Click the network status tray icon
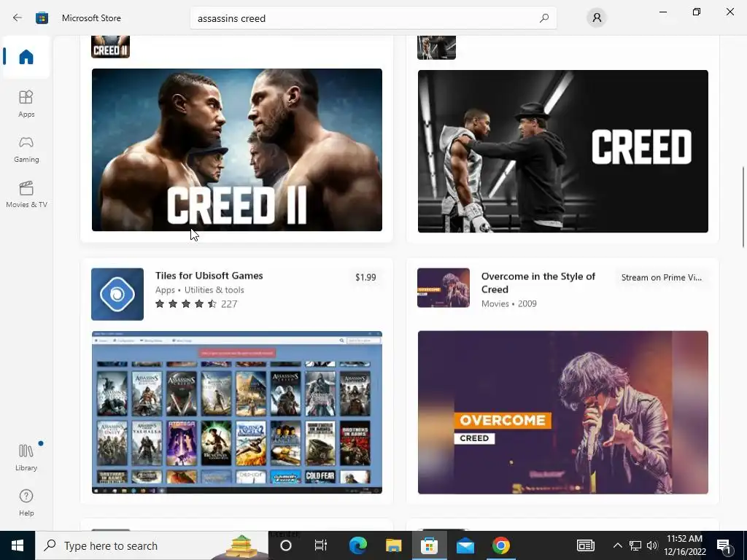This screenshot has height=560, width=747. tap(635, 545)
